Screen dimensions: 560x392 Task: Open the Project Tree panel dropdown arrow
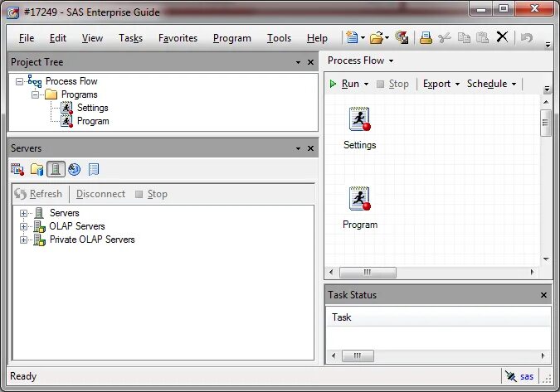298,62
